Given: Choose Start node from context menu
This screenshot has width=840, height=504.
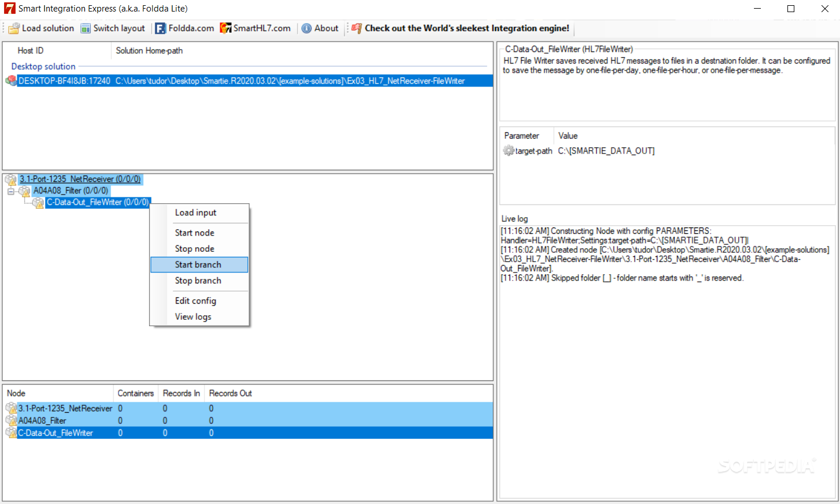Looking at the screenshot, I should point(199,233).
